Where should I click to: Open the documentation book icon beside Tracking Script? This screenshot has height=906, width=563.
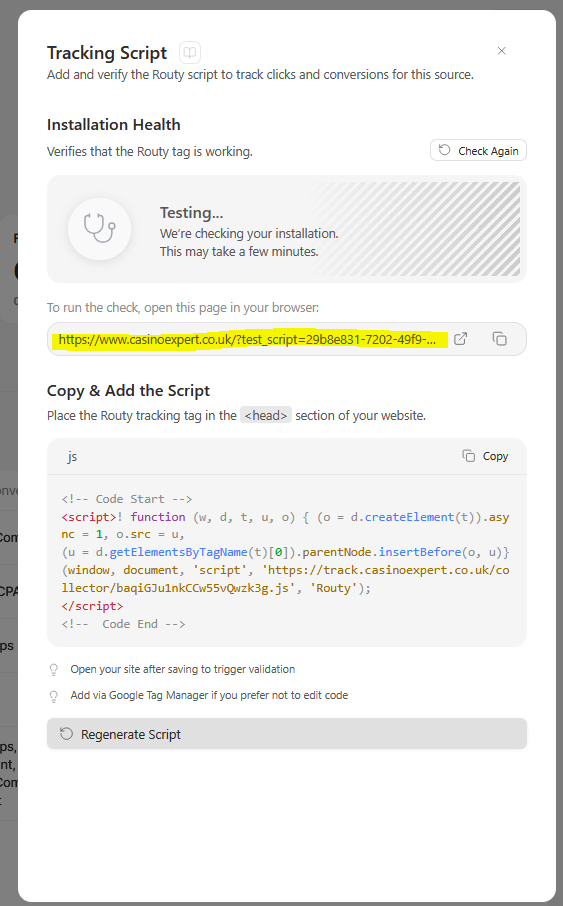[190, 53]
